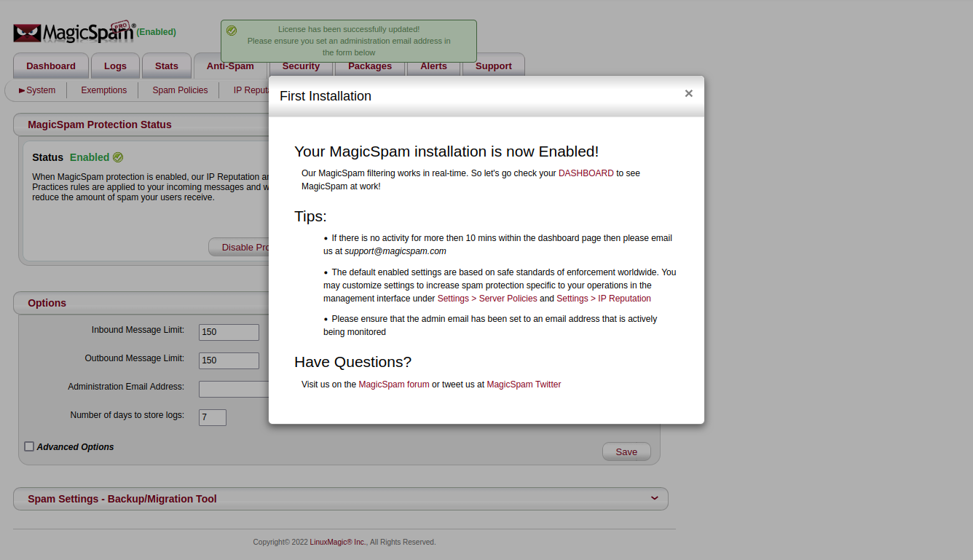Click the Disable Protection button
The height and width of the screenshot is (560, 973).
click(x=239, y=247)
